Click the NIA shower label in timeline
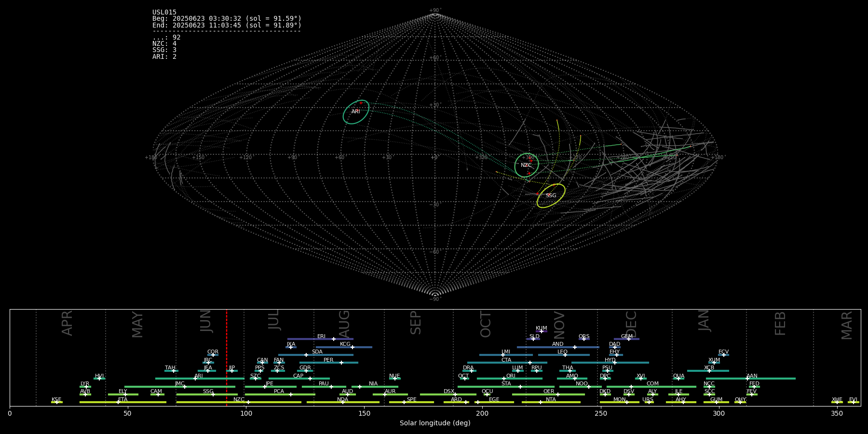 point(373,384)
